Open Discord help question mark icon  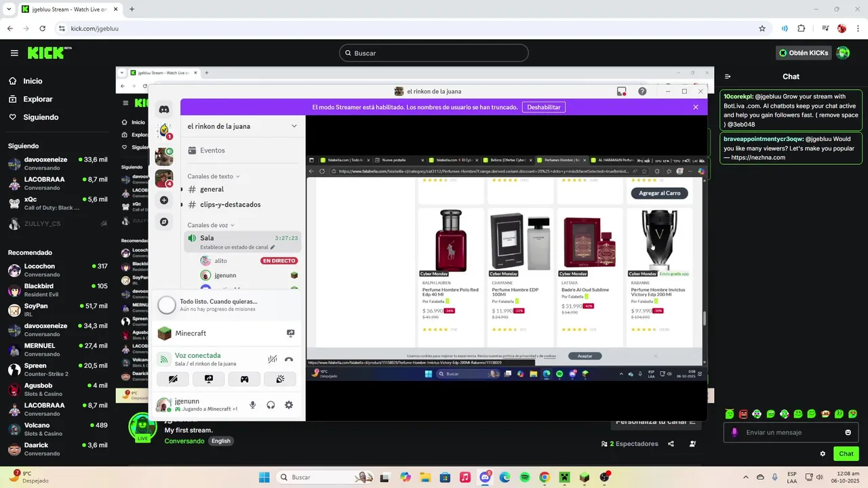642,91
